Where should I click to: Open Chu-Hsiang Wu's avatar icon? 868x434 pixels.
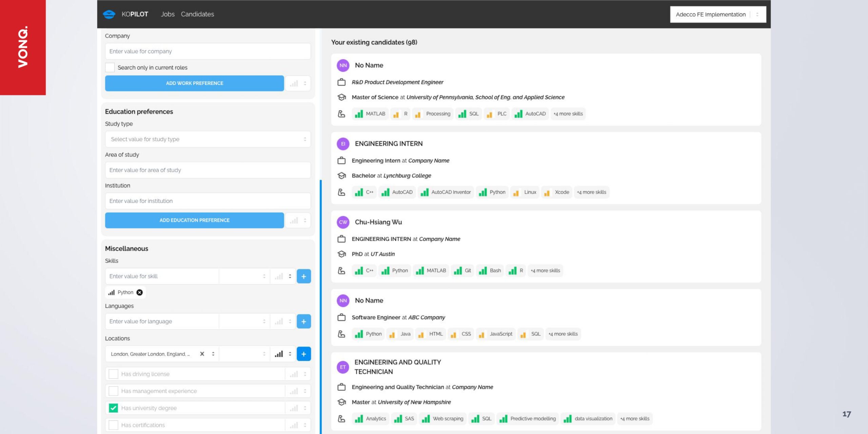(x=343, y=222)
